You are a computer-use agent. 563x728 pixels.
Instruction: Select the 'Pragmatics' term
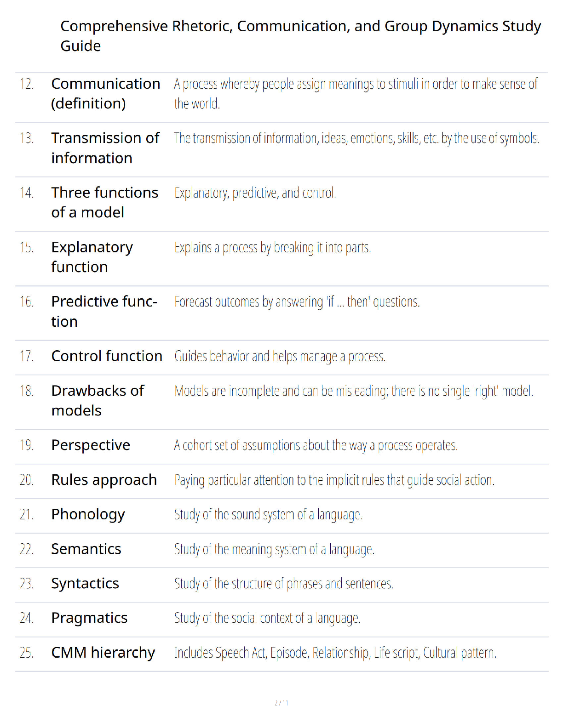tap(89, 618)
